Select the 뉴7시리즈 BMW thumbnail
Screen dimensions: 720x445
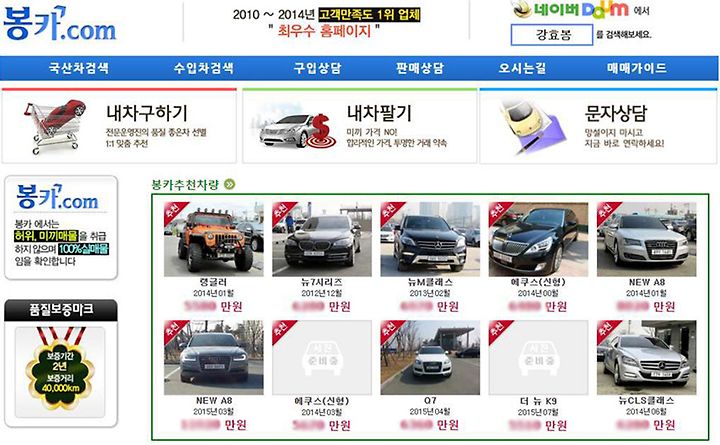click(x=322, y=239)
